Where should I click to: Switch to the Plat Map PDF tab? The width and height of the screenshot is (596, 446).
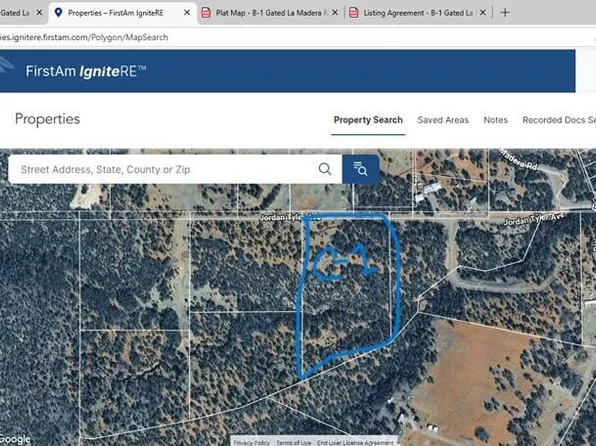click(x=269, y=13)
